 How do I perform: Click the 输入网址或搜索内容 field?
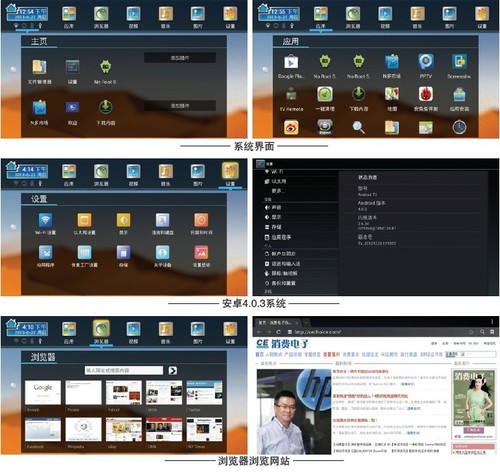[124, 370]
